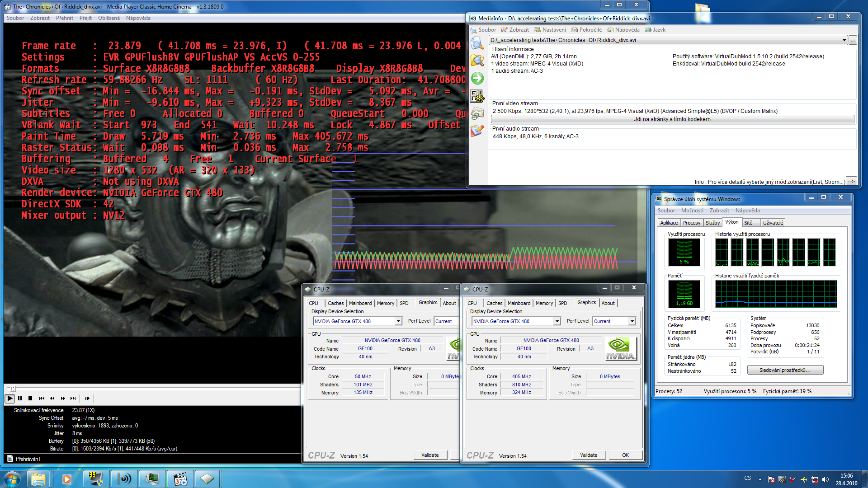
Task: Click MediaInfo email envelope sidebar icon
Action: tap(477, 113)
